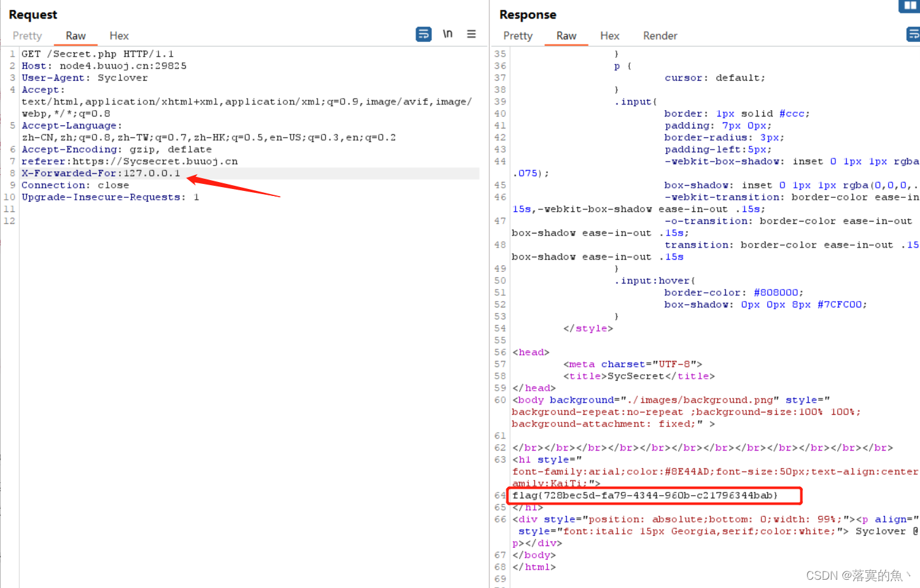The image size is (920, 588).
Task: Toggle word wrap icon in Request panel
Action: tap(424, 34)
